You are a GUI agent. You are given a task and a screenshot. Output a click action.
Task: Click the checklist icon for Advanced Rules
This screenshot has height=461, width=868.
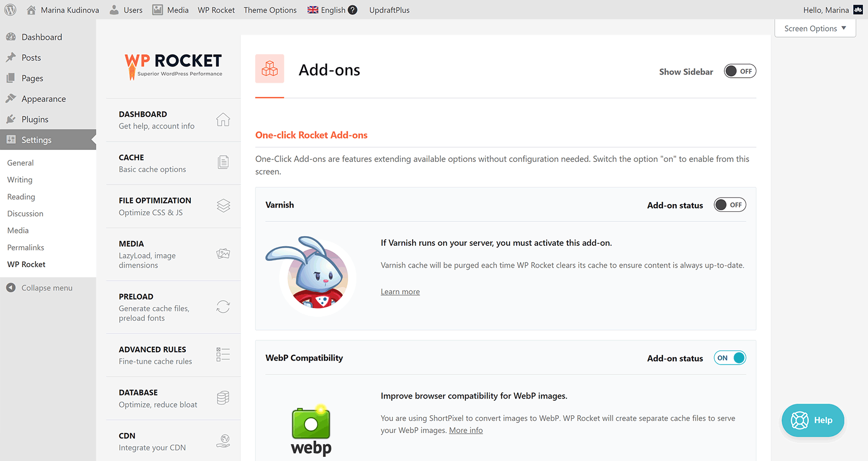pyautogui.click(x=223, y=354)
